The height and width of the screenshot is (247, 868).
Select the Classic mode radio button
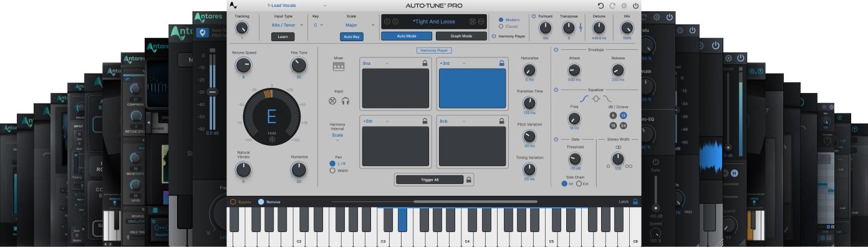[501, 26]
